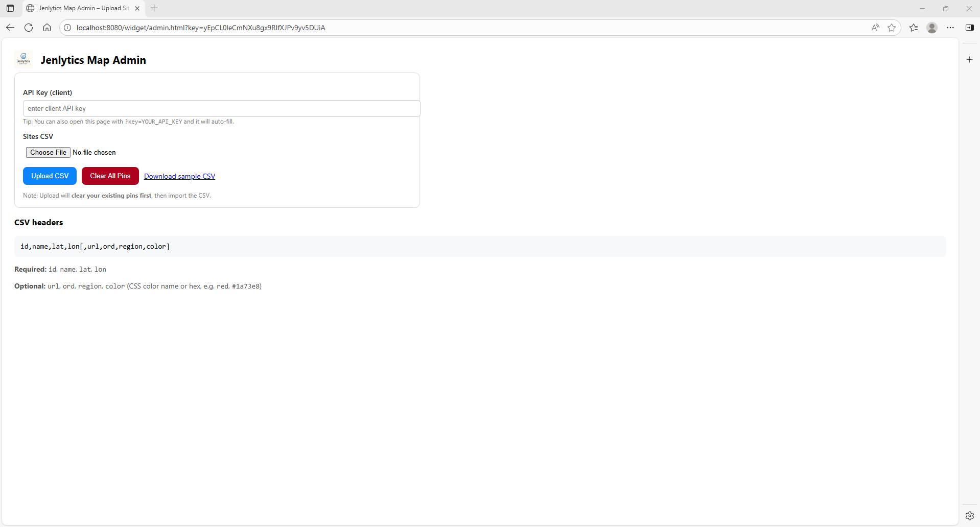The image size is (980, 527).
Task: Open the browser favorites list
Action: tap(914, 28)
